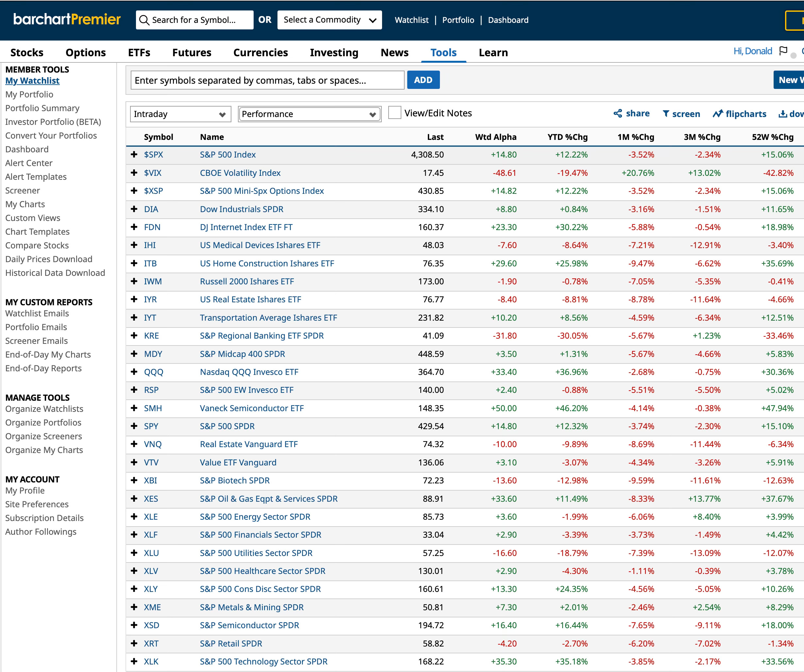Click plus icon on the IWM row
The image size is (804, 672).
pyautogui.click(x=134, y=281)
